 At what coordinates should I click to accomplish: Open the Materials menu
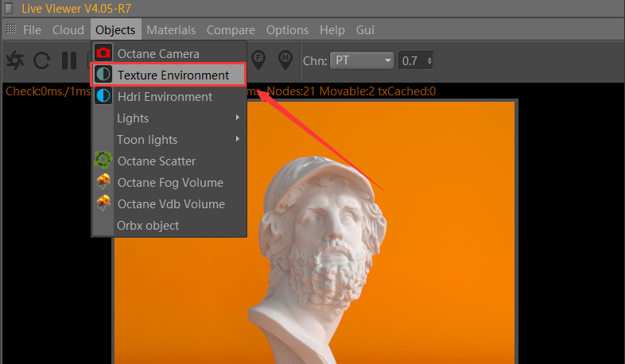171,30
